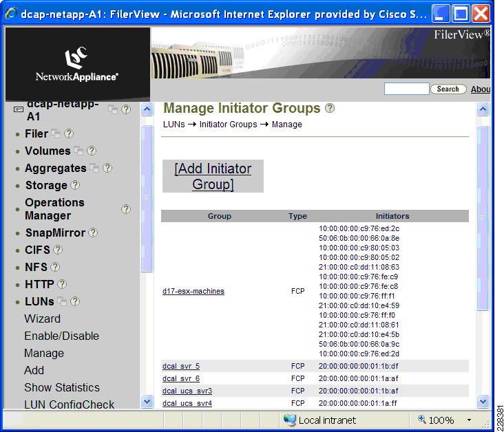This screenshot has width=504, height=432.
Task: Open LUNs Enable/Disable item
Action: pos(61,336)
